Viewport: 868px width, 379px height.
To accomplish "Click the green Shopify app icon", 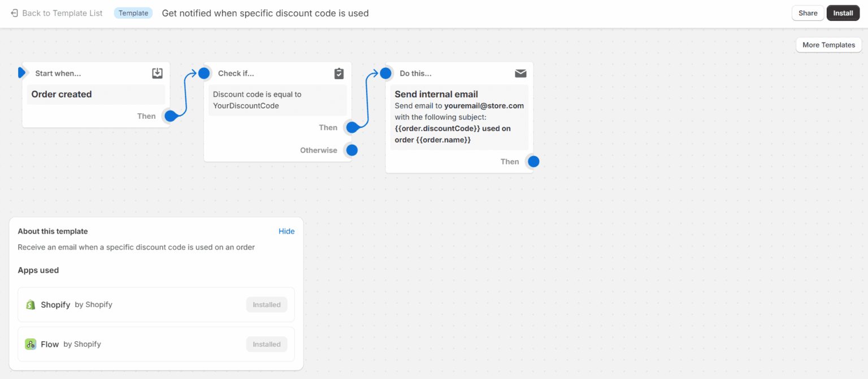I will point(31,304).
